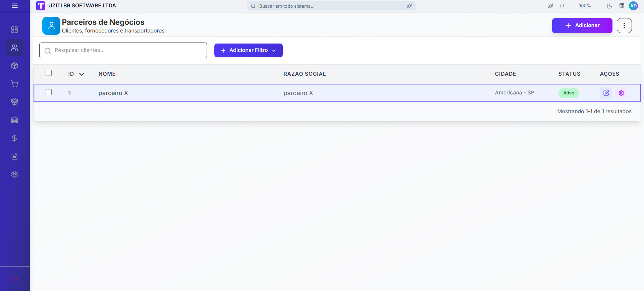644x291 pixels.
Task: Open the notifications bell
Action: click(x=562, y=6)
